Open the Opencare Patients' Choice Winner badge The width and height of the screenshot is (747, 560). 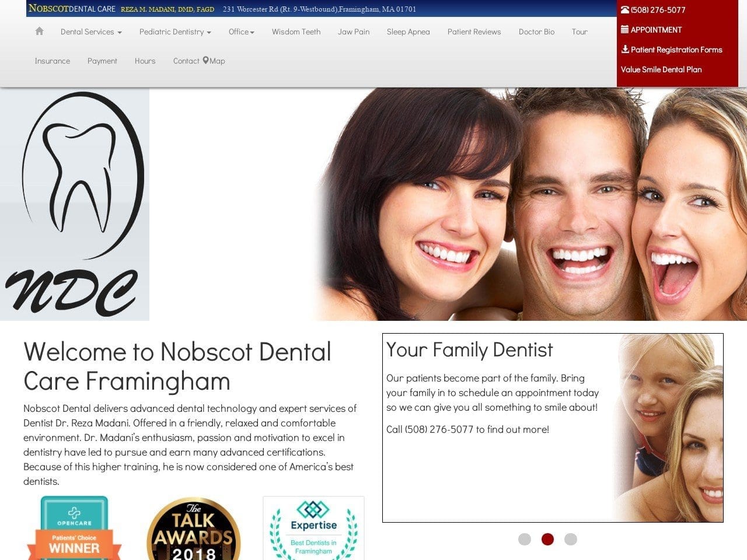click(x=74, y=528)
